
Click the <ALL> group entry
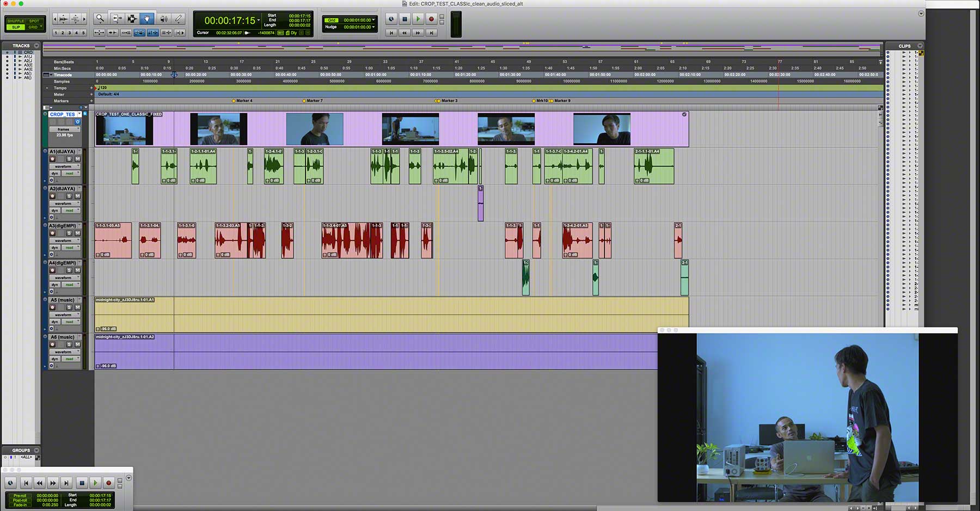[26, 457]
